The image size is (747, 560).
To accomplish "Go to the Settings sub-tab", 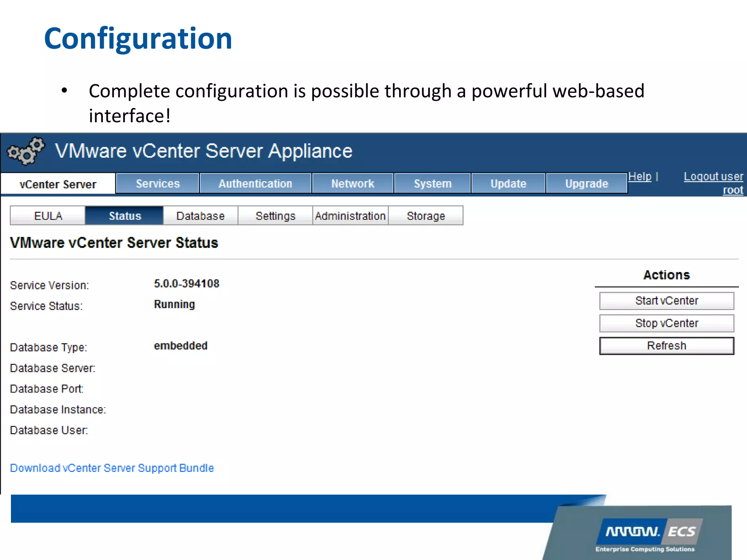I will click(x=275, y=216).
